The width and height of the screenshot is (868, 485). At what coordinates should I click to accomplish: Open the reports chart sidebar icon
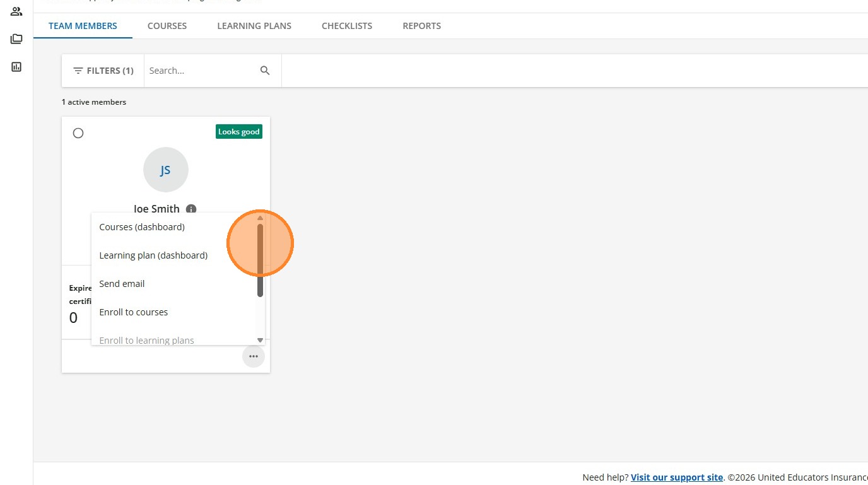pos(16,67)
